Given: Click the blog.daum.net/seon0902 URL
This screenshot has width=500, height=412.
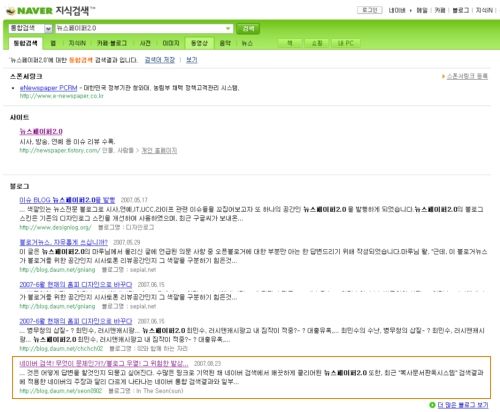Looking at the screenshot, I should pyautogui.click(x=61, y=391).
